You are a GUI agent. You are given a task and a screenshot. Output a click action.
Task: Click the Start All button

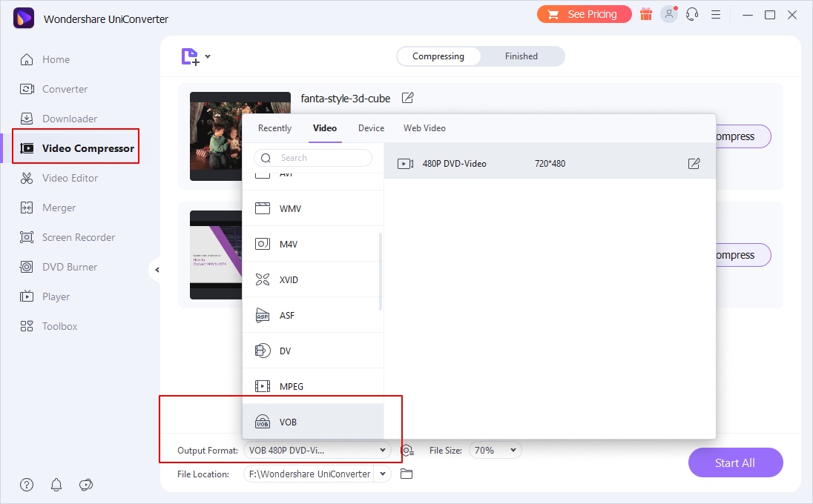click(x=735, y=462)
